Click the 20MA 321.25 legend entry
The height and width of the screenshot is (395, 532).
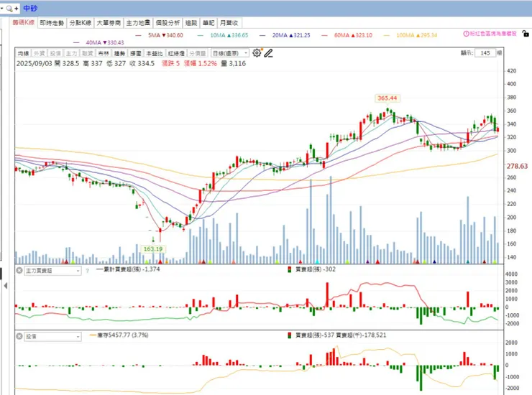285,35
